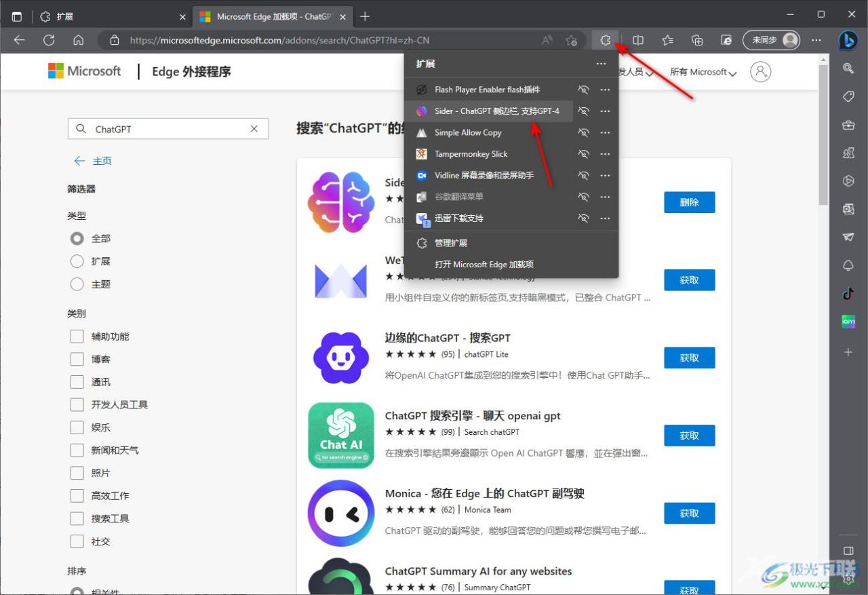Open the extensions panel more options

point(601,63)
